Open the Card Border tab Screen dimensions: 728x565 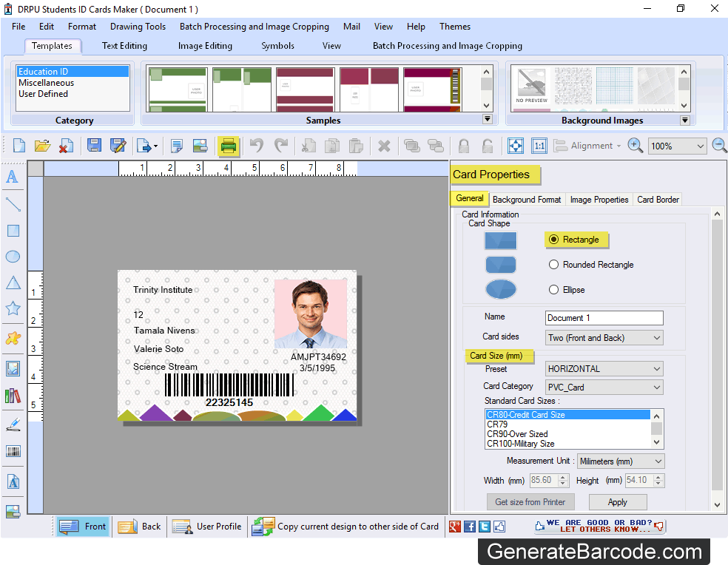(x=658, y=200)
